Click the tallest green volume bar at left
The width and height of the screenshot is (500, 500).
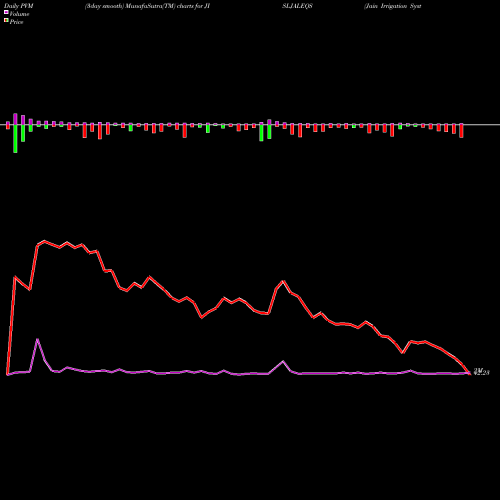tap(15, 139)
